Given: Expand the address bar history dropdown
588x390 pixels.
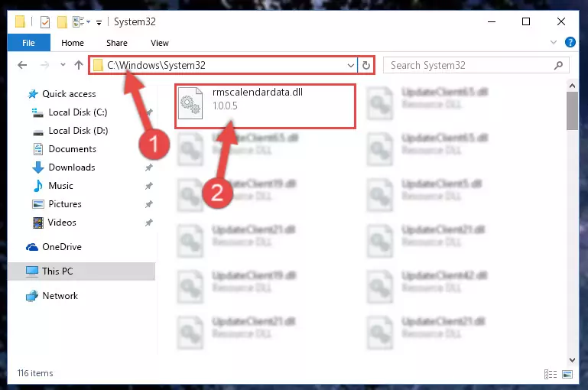Looking at the screenshot, I should [x=351, y=66].
